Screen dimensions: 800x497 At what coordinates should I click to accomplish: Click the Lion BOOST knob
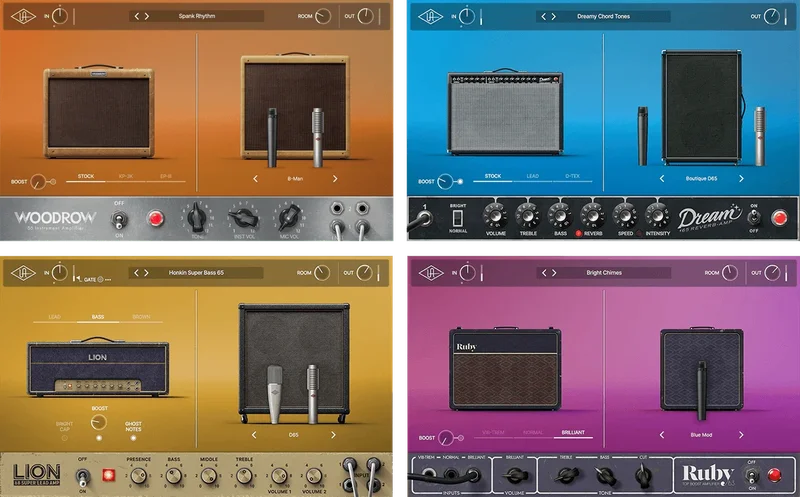98,422
